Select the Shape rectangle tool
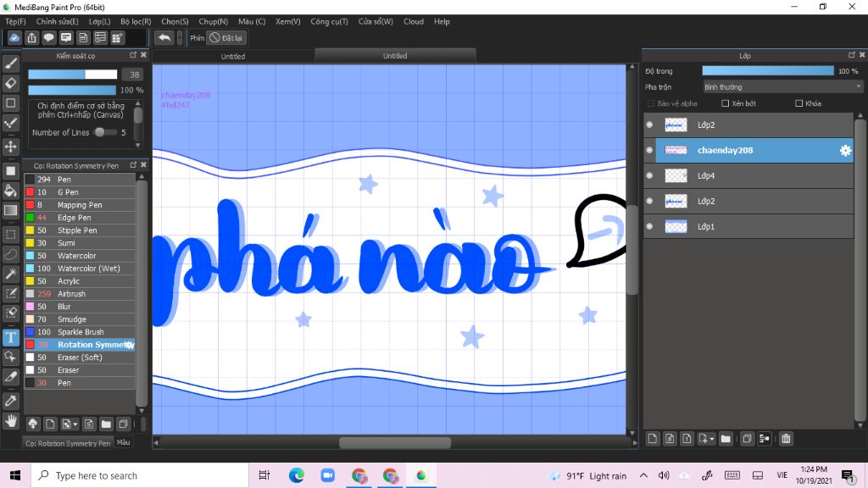Viewport: 868px width, 488px height. pyautogui.click(x=10, y=103)
